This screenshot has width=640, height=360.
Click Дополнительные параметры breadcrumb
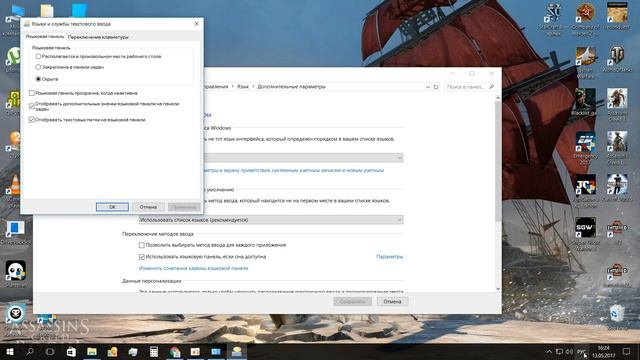pyautogui.click(x=291, y=87)
